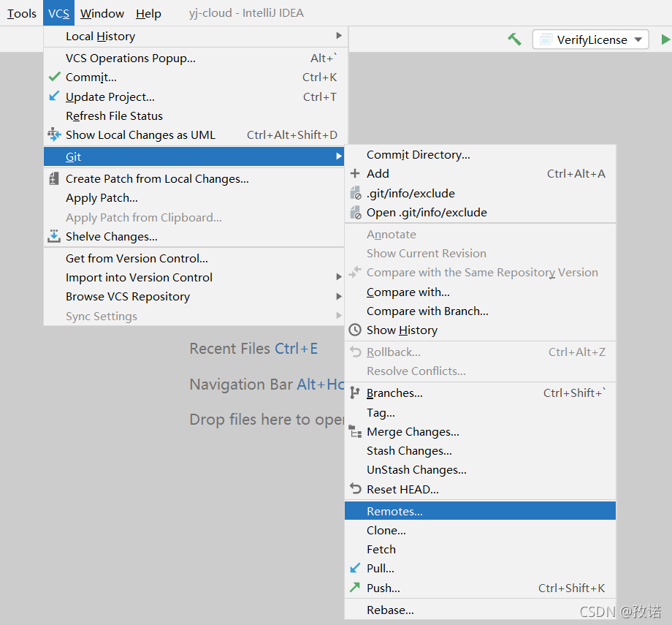Open the VerifyLicense run configuration dropdown
Viewport: 672px width, 625px height.
pos(591,39)
